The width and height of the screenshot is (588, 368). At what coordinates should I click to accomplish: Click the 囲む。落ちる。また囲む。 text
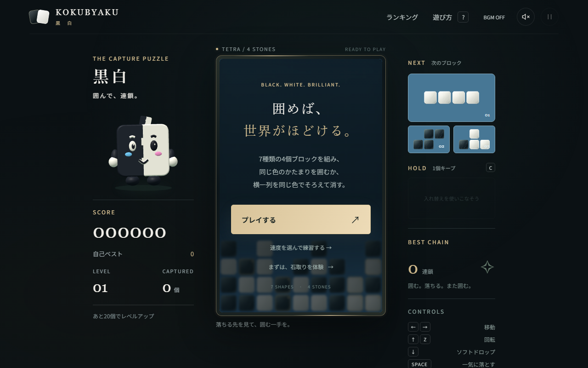(x=441, y=286)
